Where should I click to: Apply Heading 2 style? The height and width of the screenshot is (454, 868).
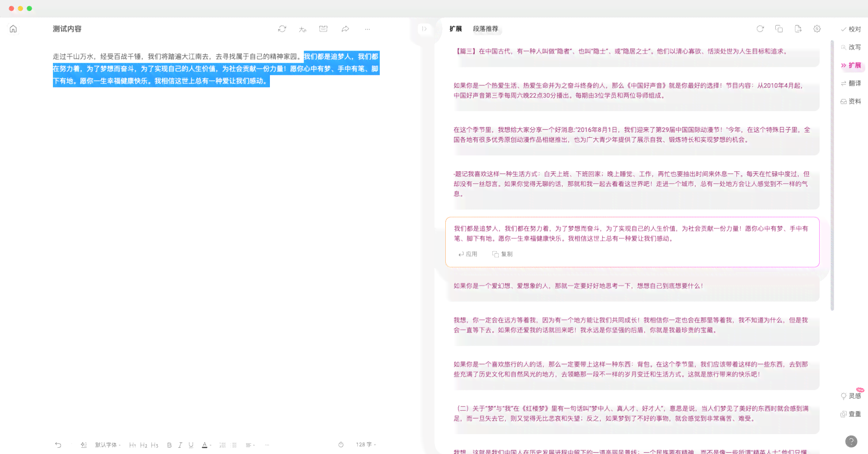click(x=144, y=445)
